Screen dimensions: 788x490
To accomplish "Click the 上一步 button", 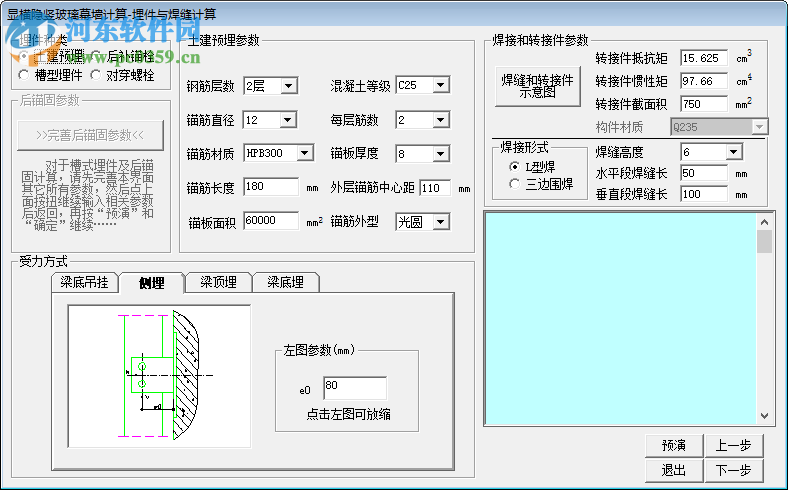I will [733, 445].
